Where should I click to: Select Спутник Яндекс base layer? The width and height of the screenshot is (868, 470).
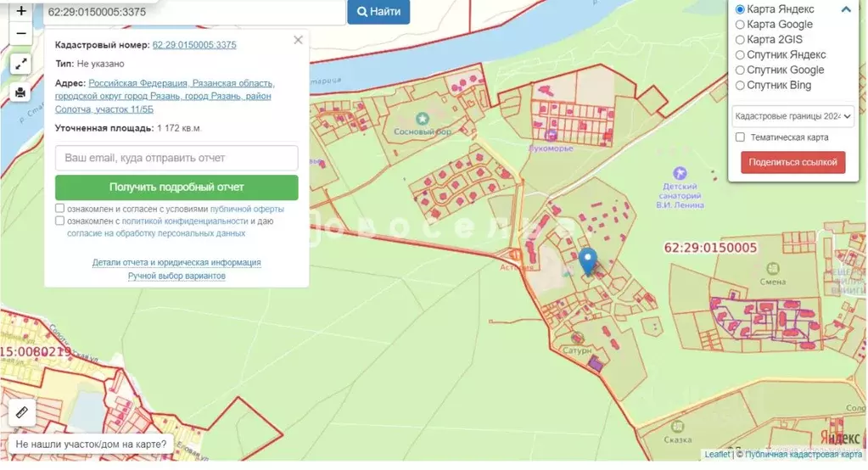click(740, 55)
